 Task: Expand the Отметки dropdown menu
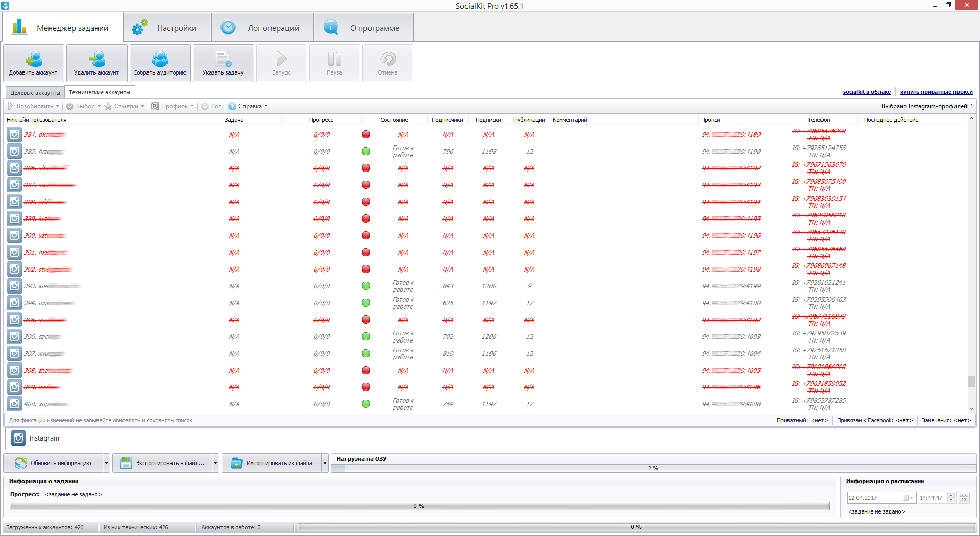(142, 106)
